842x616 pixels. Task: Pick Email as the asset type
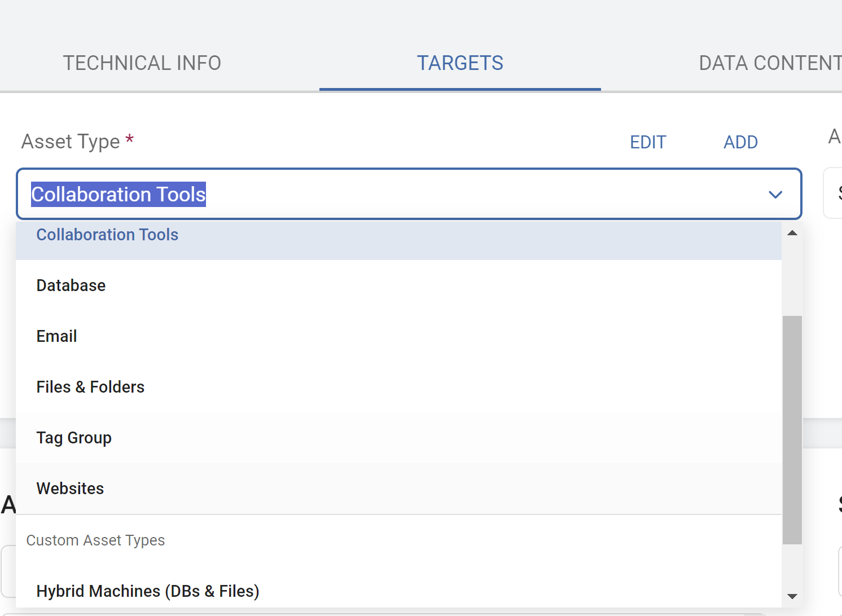[x=56, y=336]
